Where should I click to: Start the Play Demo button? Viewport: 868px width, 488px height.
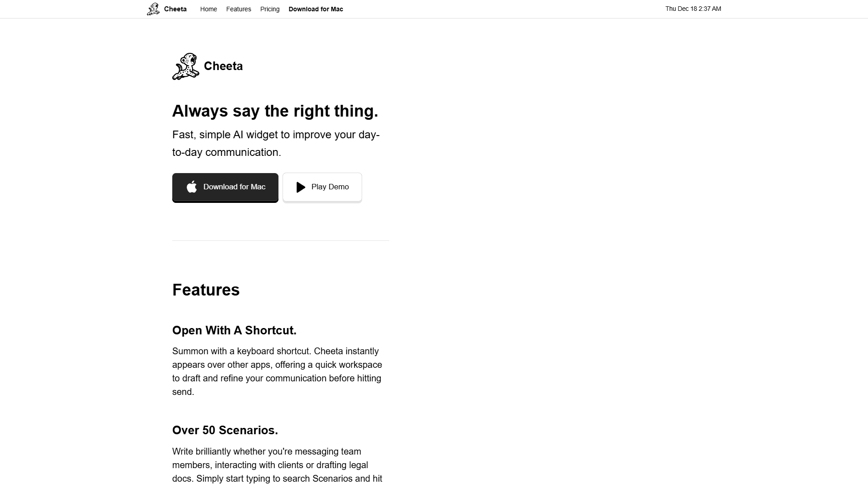[322, 188]
